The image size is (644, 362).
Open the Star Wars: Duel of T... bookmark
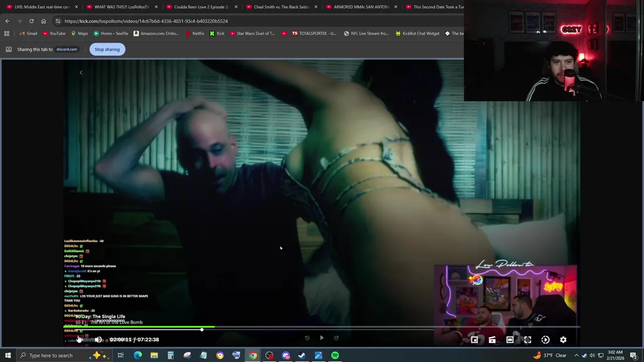[x=253, y=34]
